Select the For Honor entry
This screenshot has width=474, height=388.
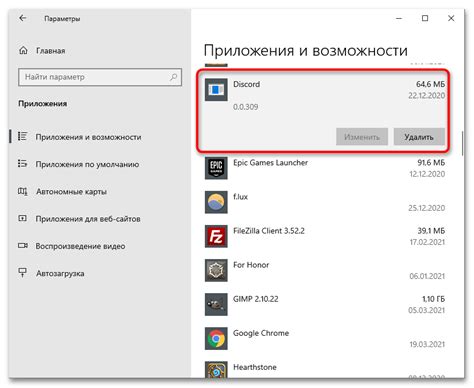(x=251, y=265)
